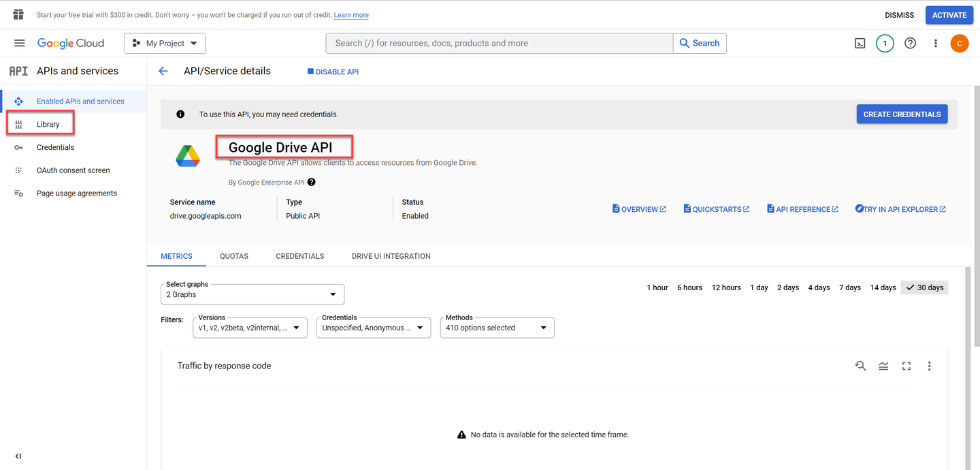Select the 1 hour time range

657,287
